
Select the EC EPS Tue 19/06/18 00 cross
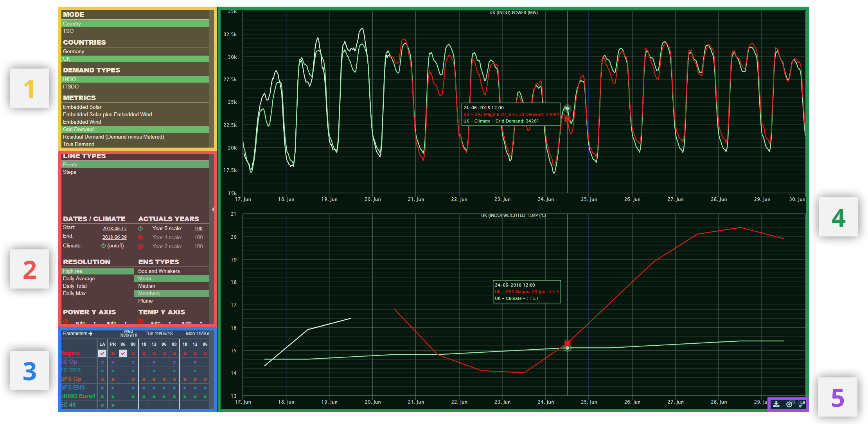tap(174, 371)
